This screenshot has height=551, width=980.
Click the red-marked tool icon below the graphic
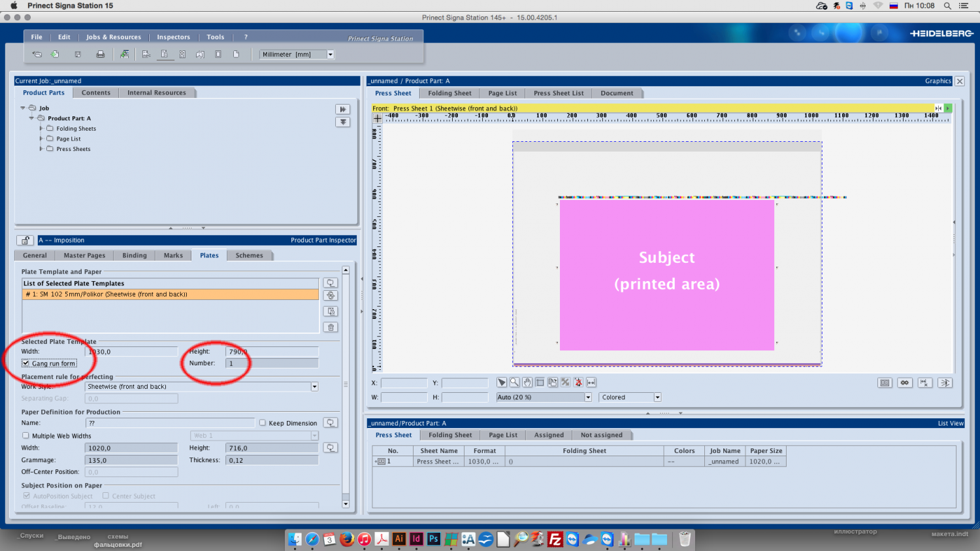[578, 382]
